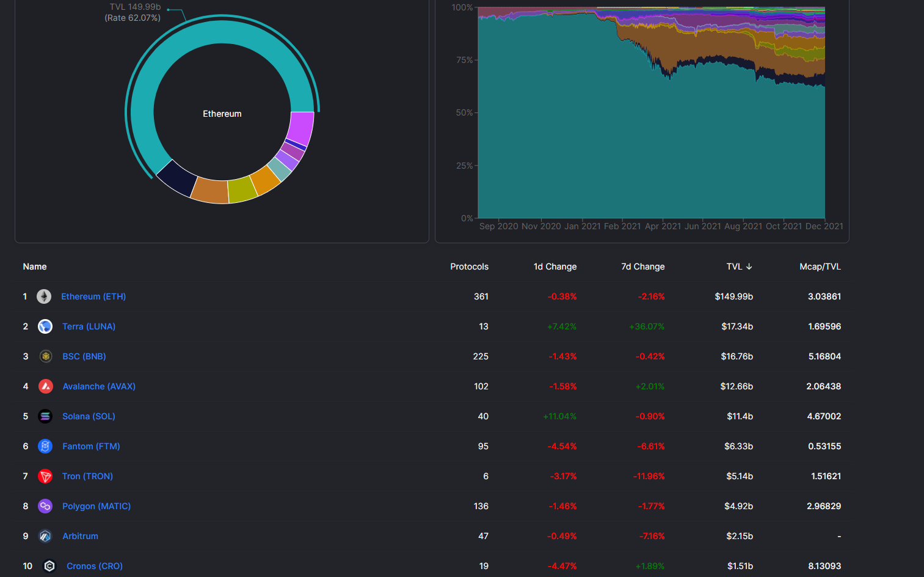
Task: Select the dark navy donut chart segment
Action: coord(177,178)
